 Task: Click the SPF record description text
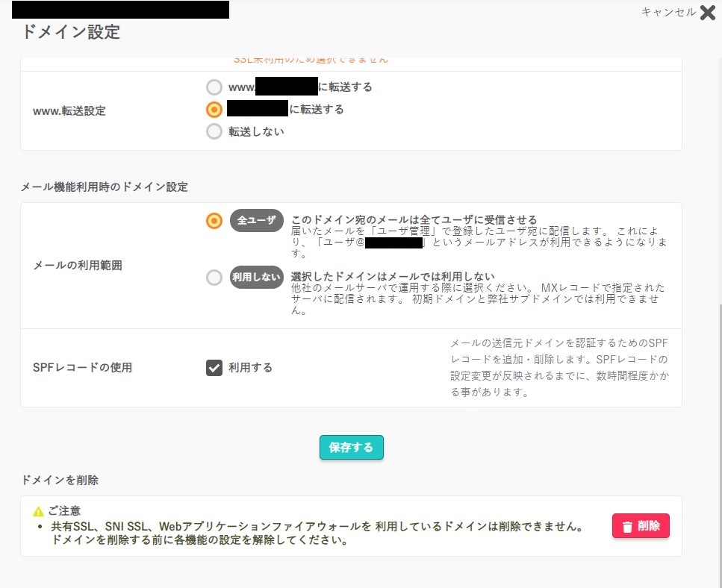point(559,368)
